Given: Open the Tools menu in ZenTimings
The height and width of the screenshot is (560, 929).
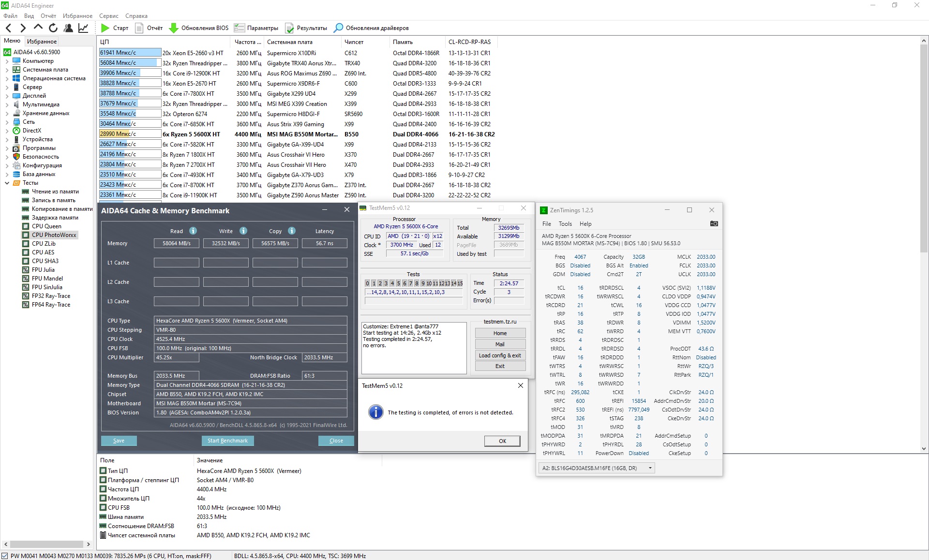Looking at the screenshot, I should (x=565, y=224).
